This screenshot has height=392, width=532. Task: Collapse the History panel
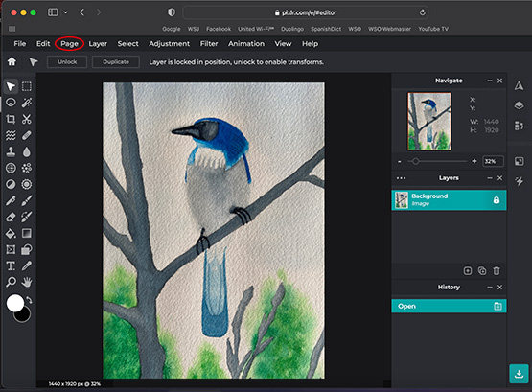[490, 288]
